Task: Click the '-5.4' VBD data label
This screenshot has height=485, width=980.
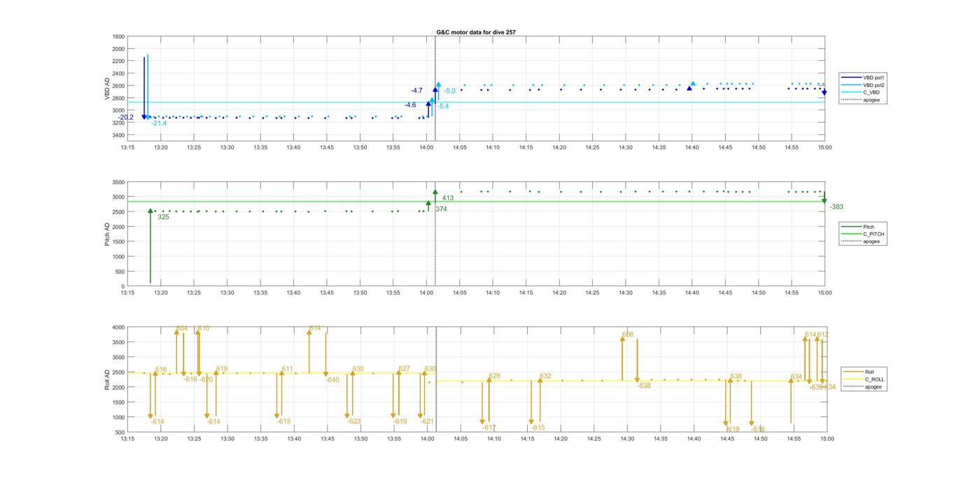Action: point(443,106)
